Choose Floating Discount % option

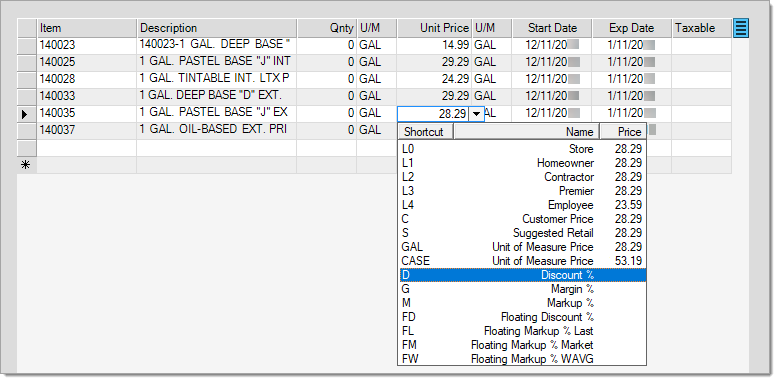click(x=522, y=317)
